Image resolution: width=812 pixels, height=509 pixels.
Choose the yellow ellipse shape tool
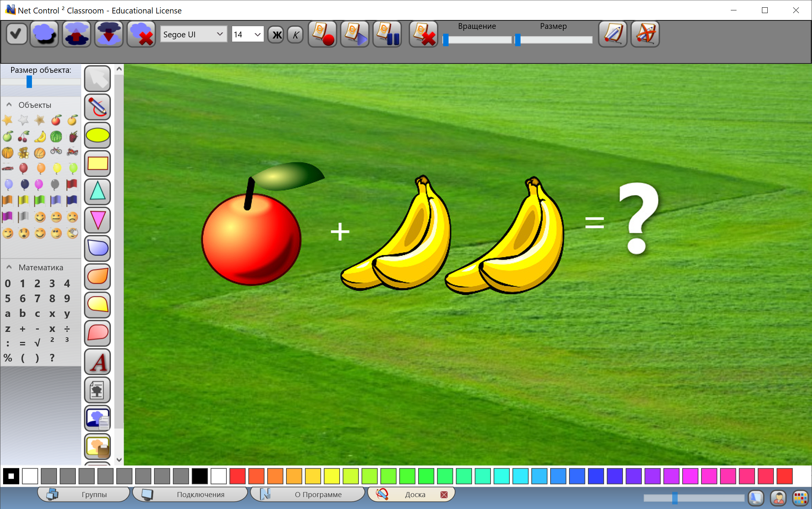pos(97,135)
